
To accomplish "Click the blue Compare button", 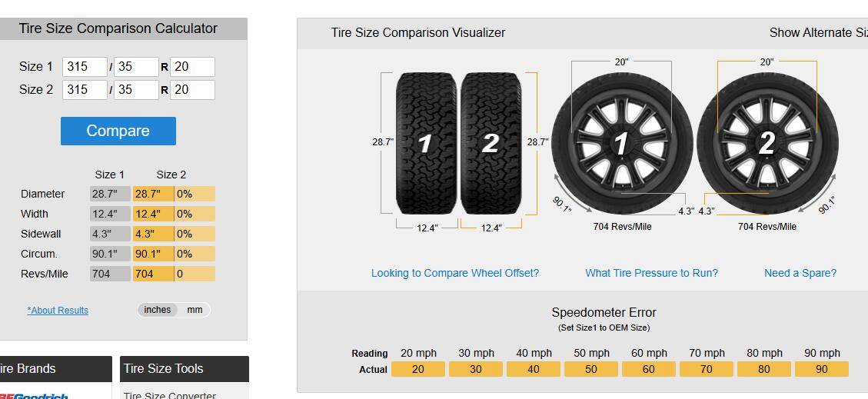I will pyautogui.click(x=118, y=131).
